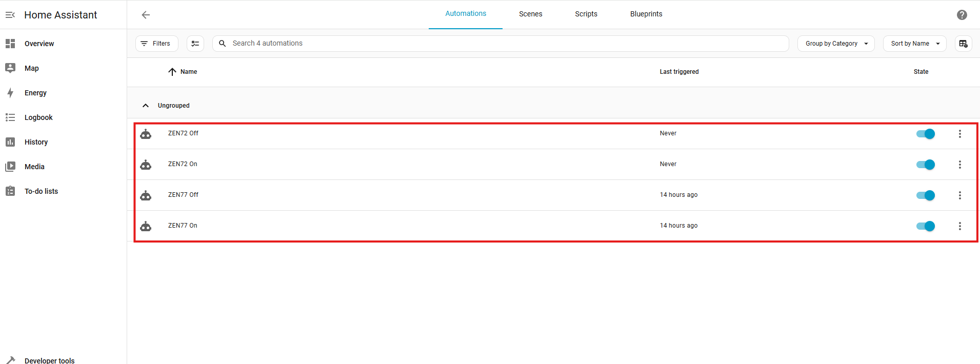Click 'Never' in ZEN72 Off row

point(668,133)
